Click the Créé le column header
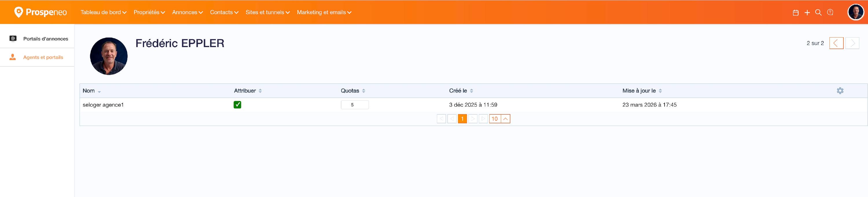 458,91
